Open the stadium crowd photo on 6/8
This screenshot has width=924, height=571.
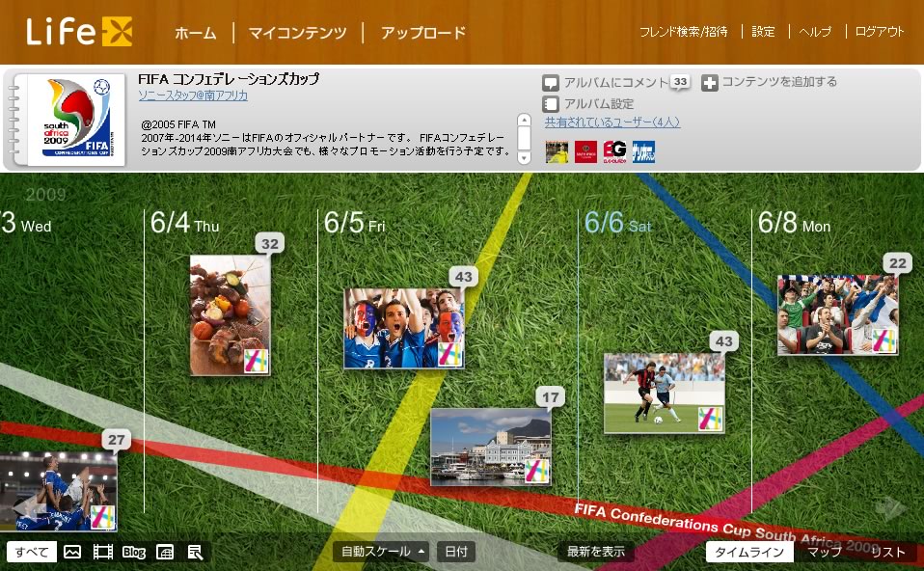point(837,315)
